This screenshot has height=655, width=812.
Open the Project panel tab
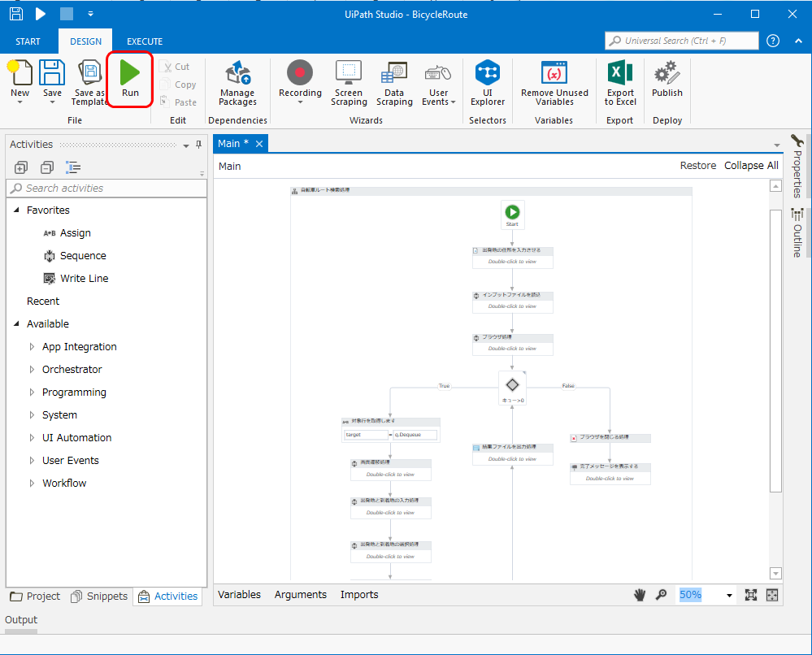tap(35, 596)
